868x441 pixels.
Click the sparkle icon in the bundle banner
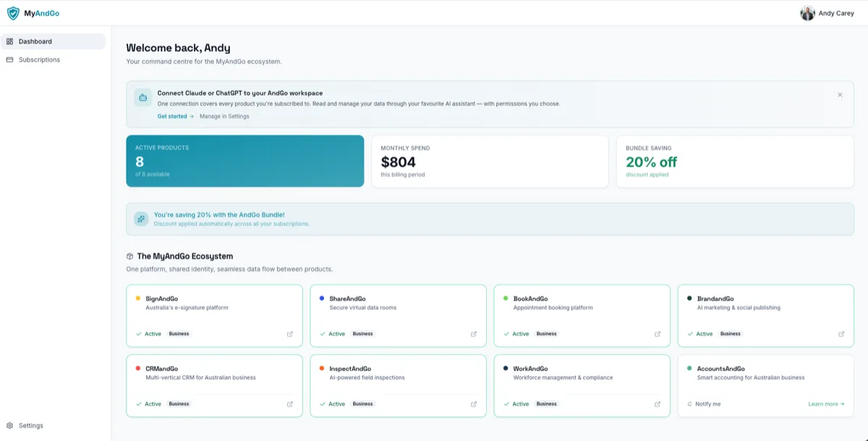click(141, 219)
